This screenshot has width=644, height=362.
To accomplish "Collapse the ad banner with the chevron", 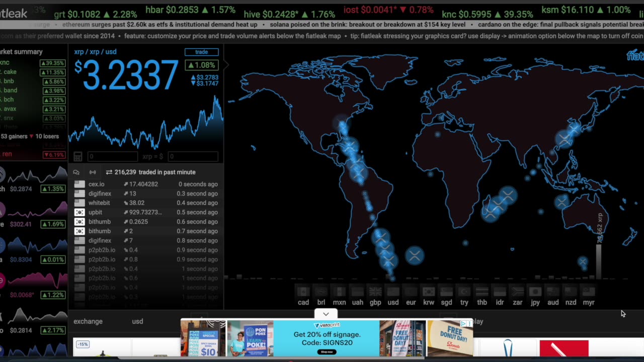I will [x=326, y=314].
